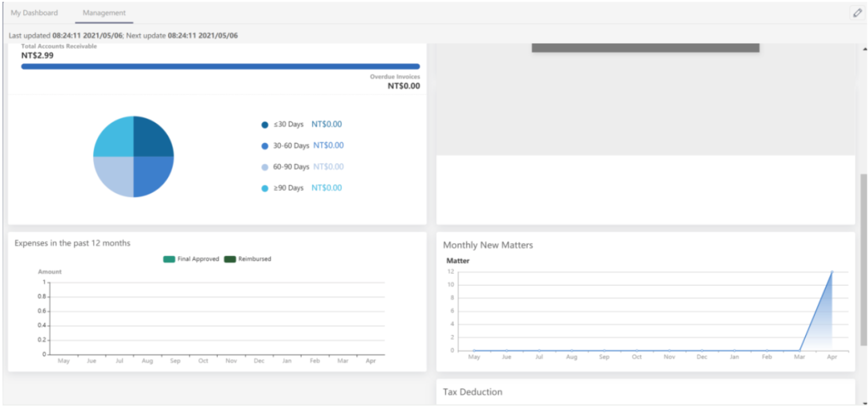The width and height of the screenshot is (868, 407).
Task: Click the scrollbar up arrow
Action: 865,49
